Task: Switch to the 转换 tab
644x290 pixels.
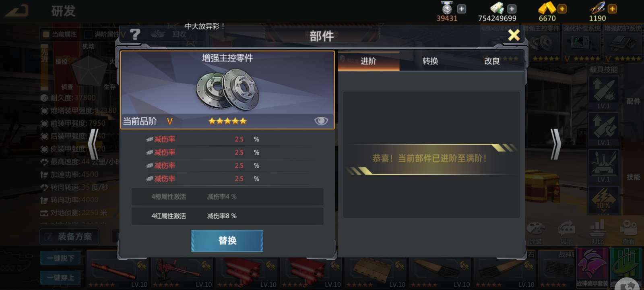Action: pyautogui.click(x=430, y=61)
